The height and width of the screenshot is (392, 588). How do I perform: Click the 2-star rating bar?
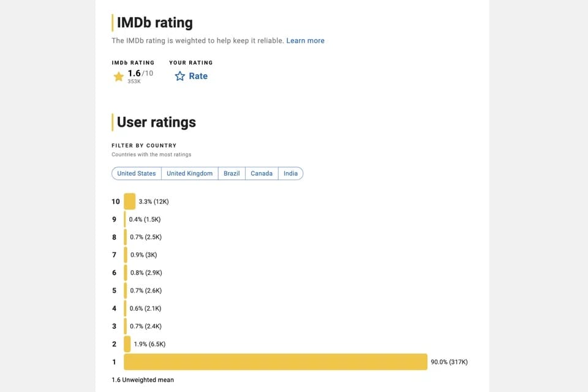[x=127, y=344]
